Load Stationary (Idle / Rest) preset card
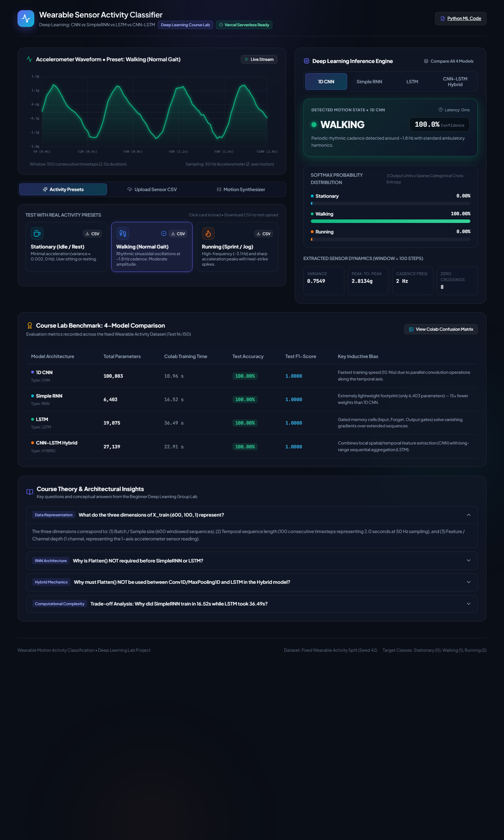Viewport: 504px width, 840px height. [66, 247]
